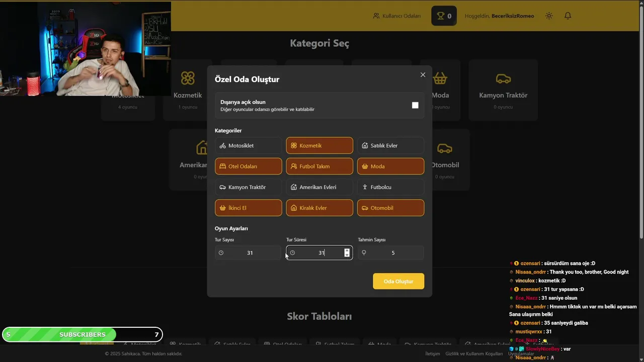Close the Özel Oda Oluştur dialog
Viewport: 644px width, 362px height.
[423, 75]
